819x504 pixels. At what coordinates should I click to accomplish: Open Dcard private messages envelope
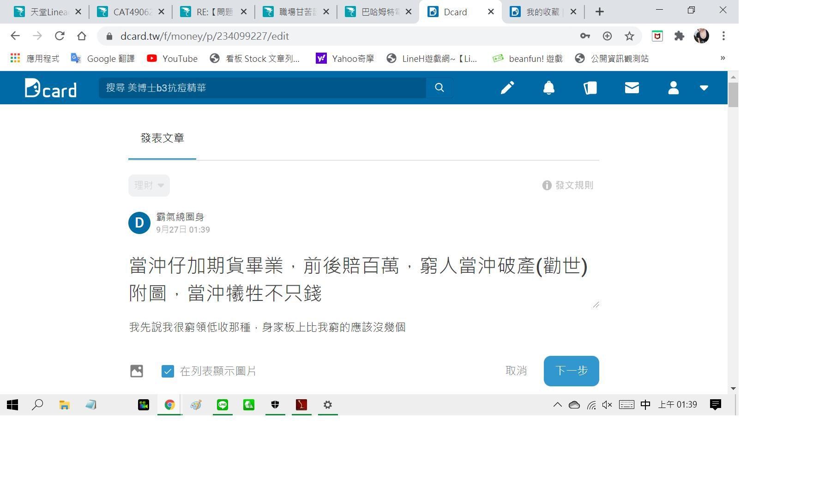(x=631, y=88)
